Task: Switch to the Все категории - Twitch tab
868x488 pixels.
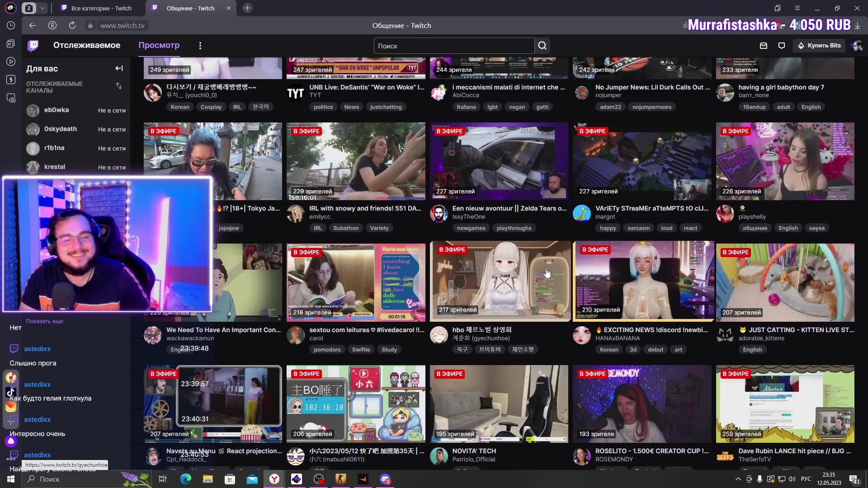Action: 101,8
